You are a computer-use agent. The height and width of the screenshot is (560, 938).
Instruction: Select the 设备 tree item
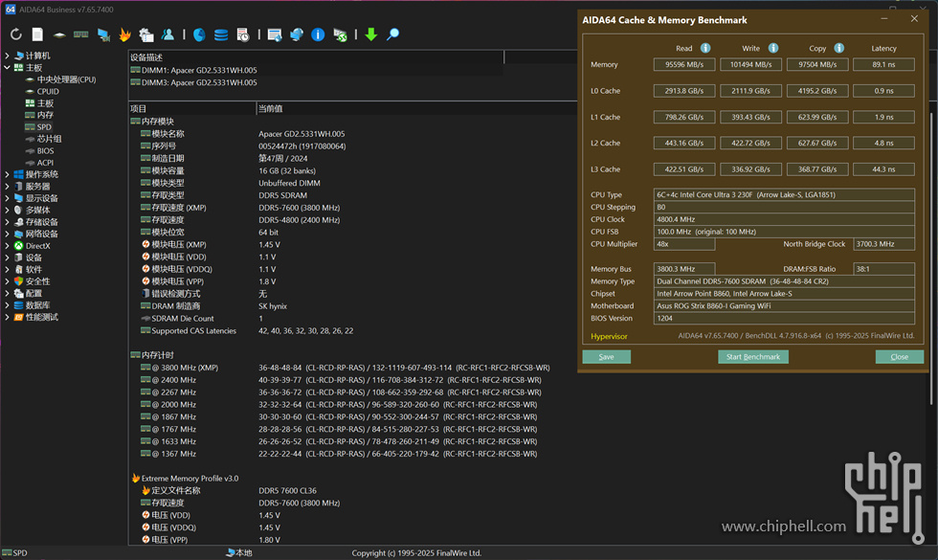click(x=33, y=258)
